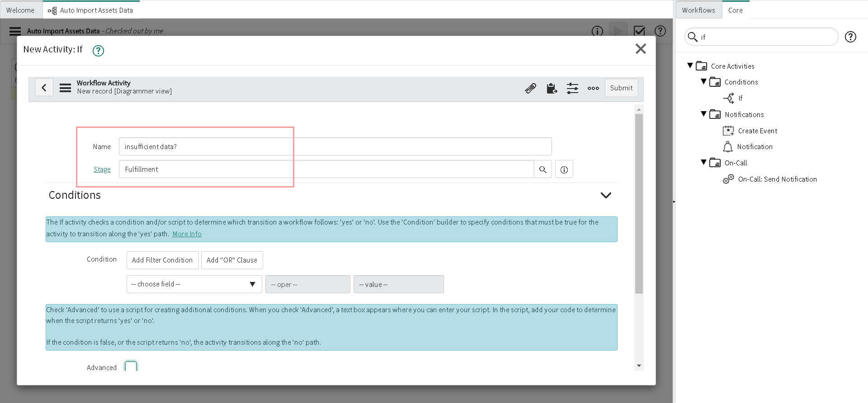Open the personalize form sliders icon
Image resolution: width=868 pixels, height=403 pixels.
572,88
